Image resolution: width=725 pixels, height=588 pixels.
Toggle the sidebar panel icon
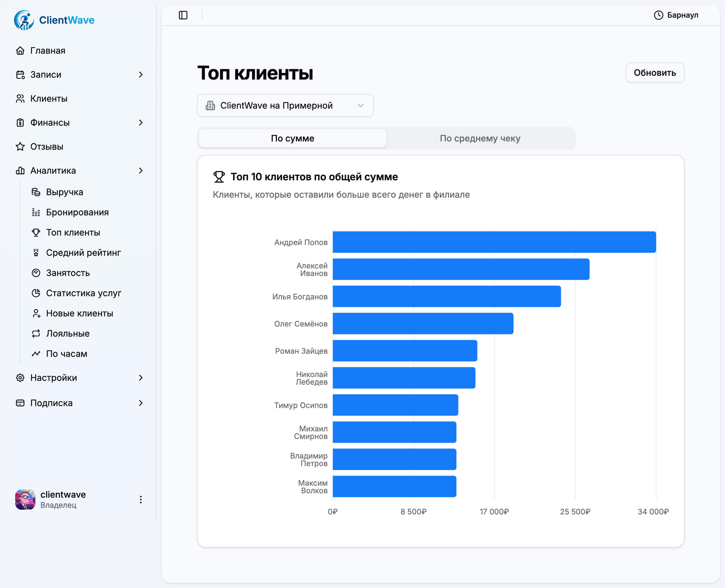(183, 15)
